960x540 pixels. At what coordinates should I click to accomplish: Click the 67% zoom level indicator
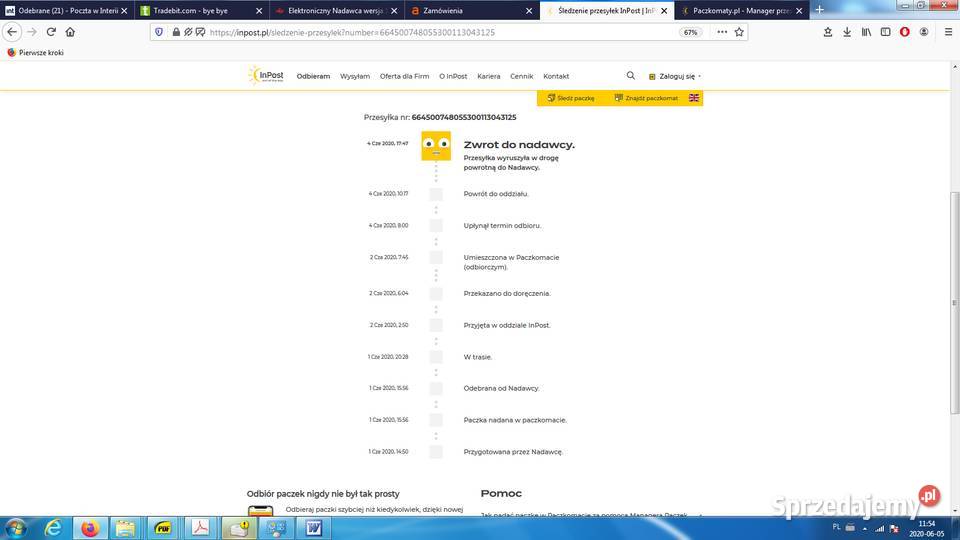coord(690,32)
